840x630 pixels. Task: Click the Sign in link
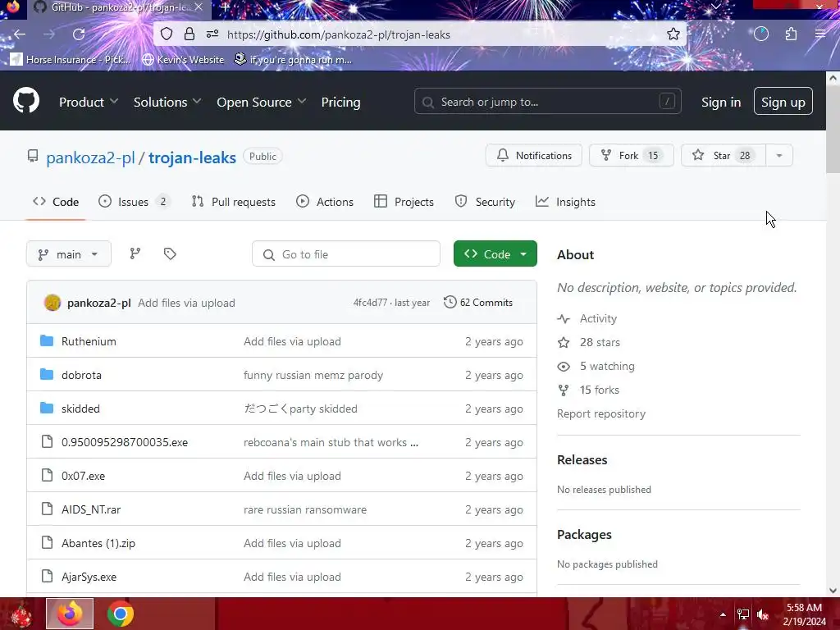pyautogui.click(x=721, y=102)
